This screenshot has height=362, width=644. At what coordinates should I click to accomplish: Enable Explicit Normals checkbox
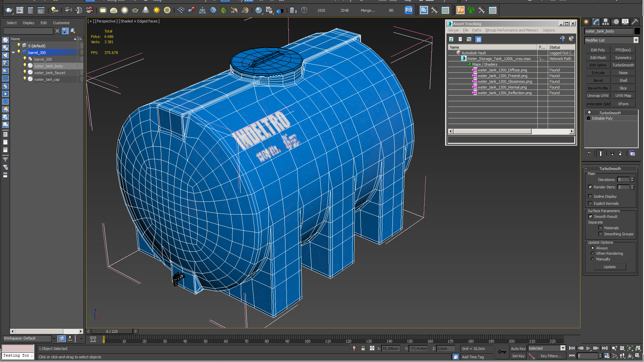pyautogui.click(x=590, y=203)
